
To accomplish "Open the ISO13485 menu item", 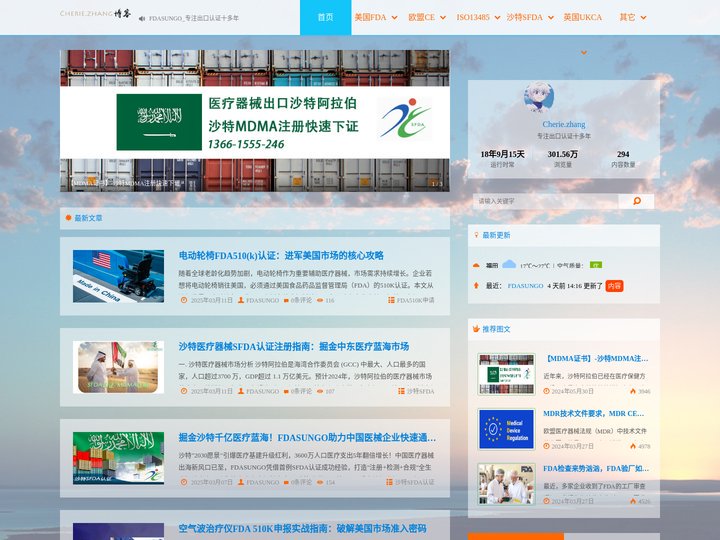I will [473, 17].
